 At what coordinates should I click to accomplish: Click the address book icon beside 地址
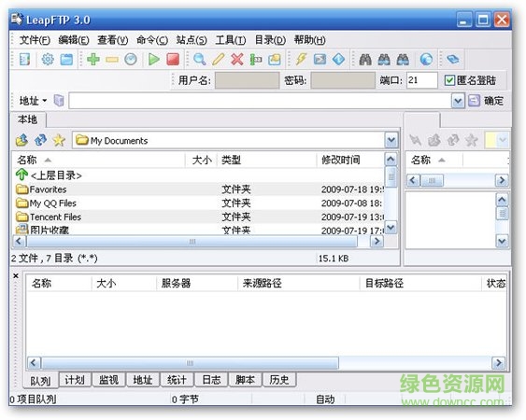click(59, 100)
